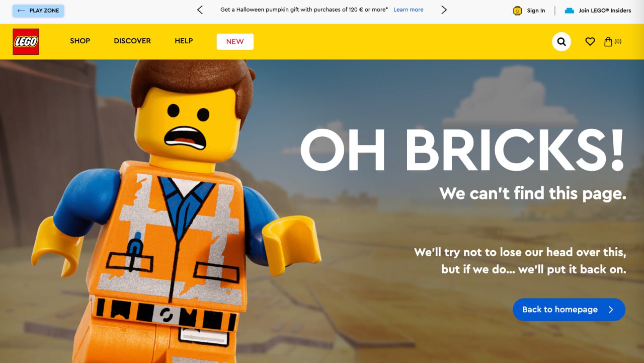This screenshot has width=644, height=363.
Task: Open the wishlist heart icon
Action: click(x=590, y=42)
